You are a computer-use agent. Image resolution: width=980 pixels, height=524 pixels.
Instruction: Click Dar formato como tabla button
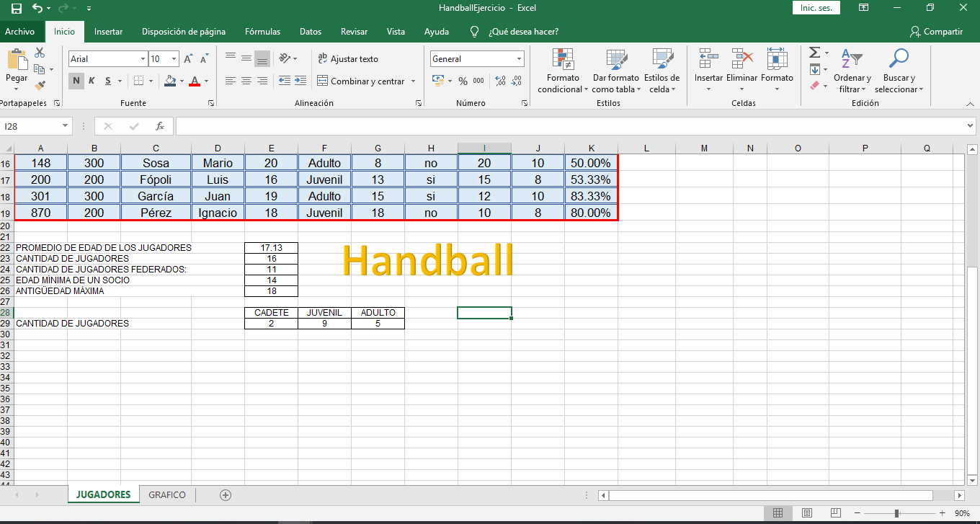pyautogui.click(x=615, y=71)
